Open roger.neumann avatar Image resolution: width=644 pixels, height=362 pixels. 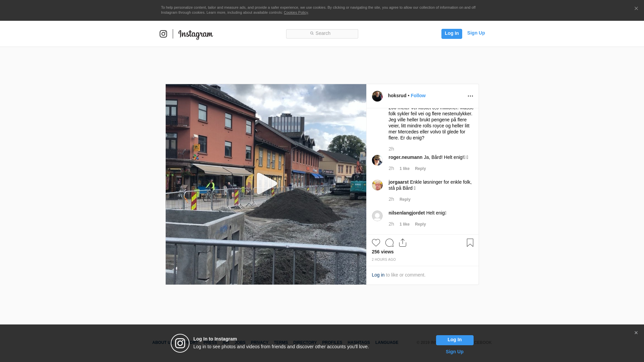pyautogui.click(x=377, y=160)
